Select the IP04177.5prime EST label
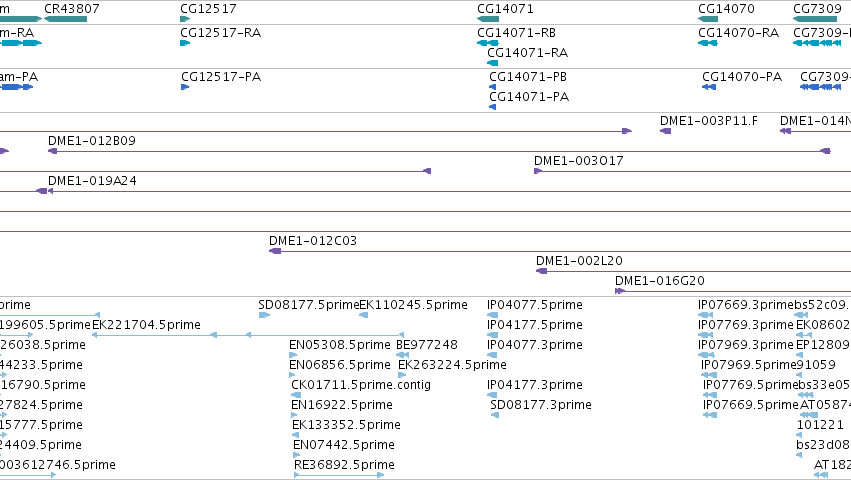851x480 pixels. point(535,325)
